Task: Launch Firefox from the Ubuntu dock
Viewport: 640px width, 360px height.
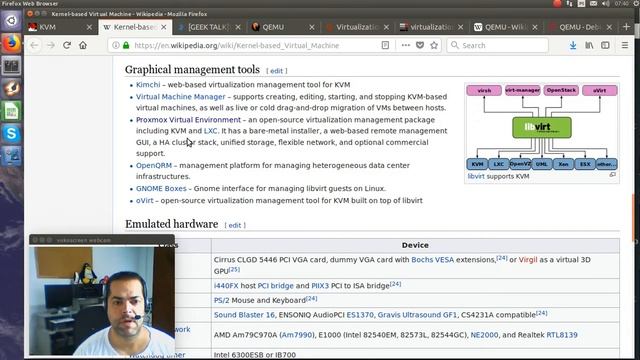Action: (11, 43)
